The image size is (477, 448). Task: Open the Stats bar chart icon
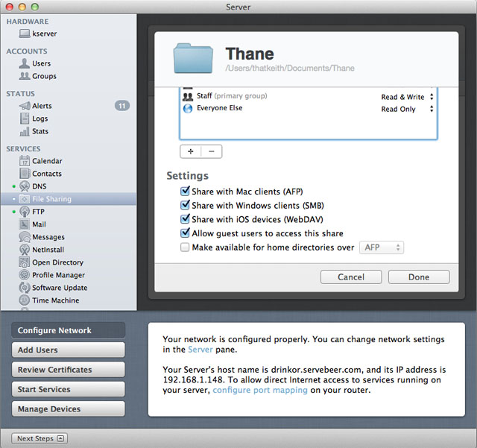point(25,131)
